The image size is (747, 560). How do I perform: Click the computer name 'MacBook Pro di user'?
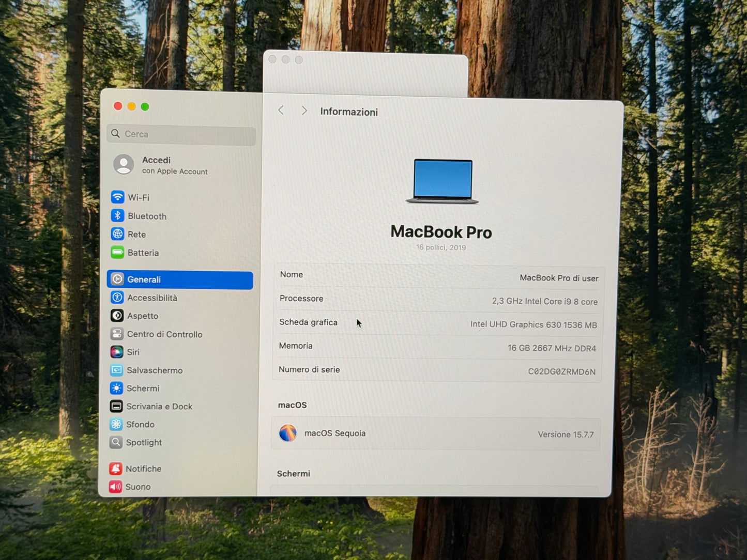tap(559, 278)
